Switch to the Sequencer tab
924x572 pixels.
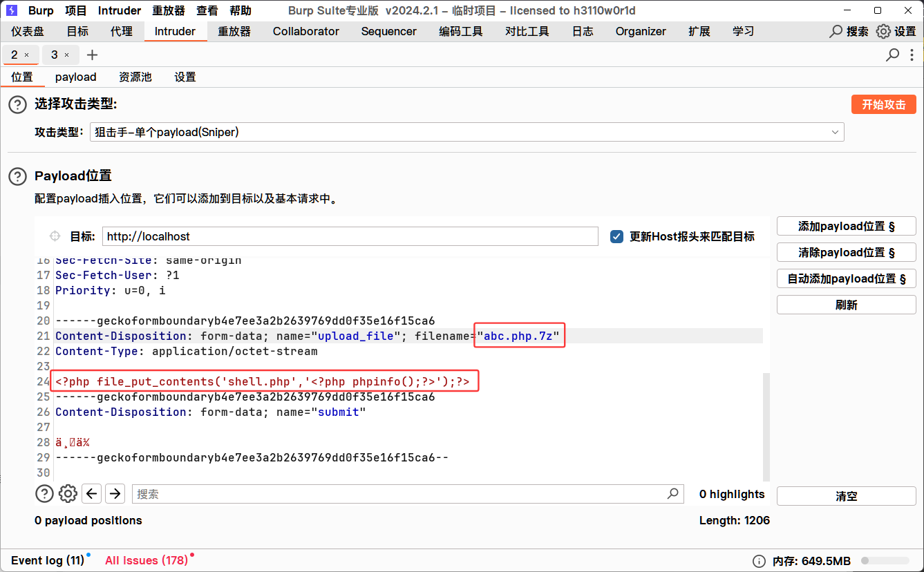(389, 32)
